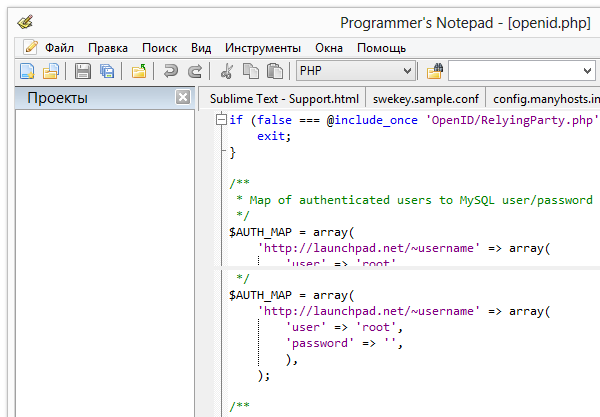Open the PHP language scheme dropdown
This screenshot has height=417, width=600.
356,71
